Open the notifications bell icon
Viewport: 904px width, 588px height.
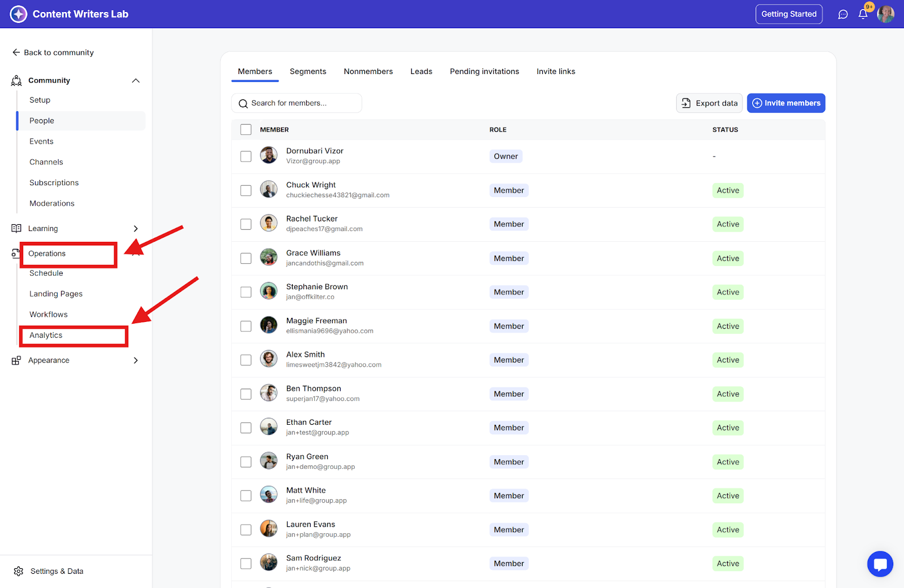click(863, 14)
